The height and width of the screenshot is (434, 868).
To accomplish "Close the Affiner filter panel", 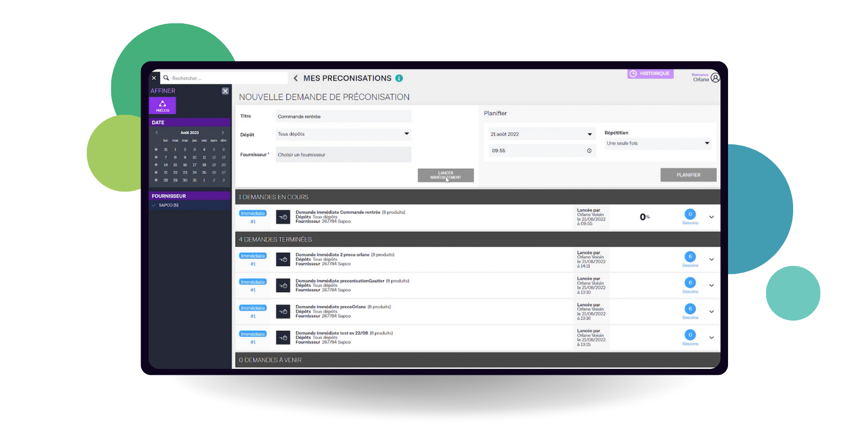I will coord(225,91).
